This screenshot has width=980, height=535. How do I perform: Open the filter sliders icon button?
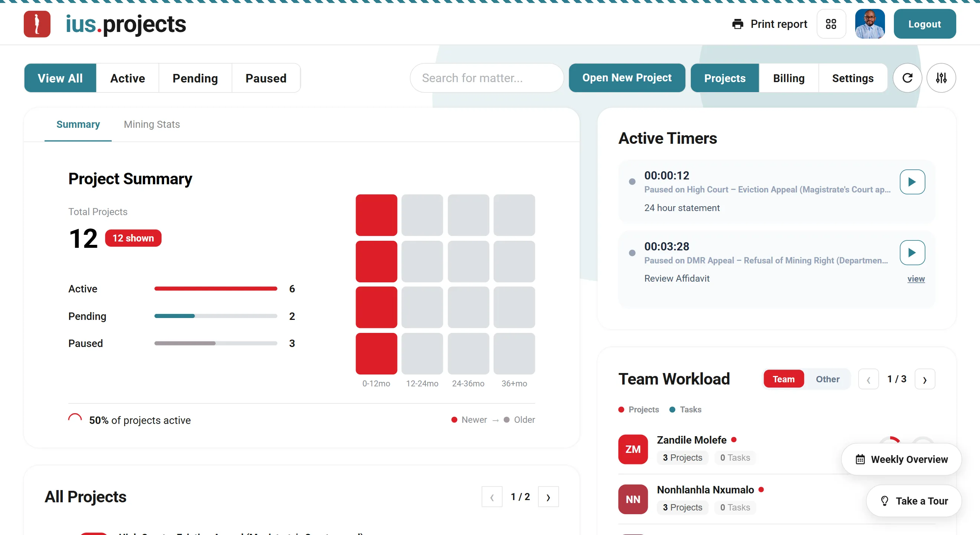coord(941,78)
